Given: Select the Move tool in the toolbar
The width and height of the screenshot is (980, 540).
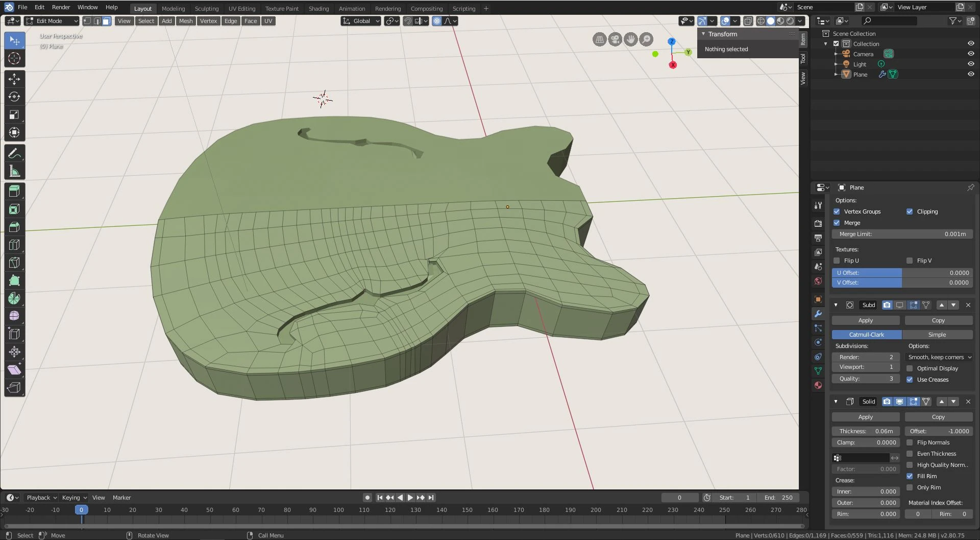Looking at the screenshot, I should pos(14,79).
